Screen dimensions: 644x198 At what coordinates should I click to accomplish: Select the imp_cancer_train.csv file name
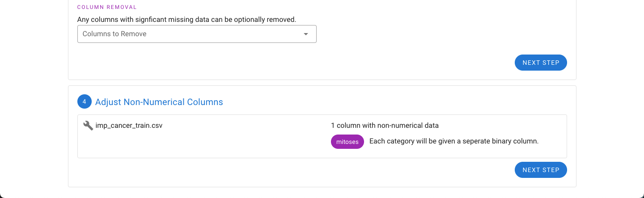pyautogui.click(x=129, y=126)
